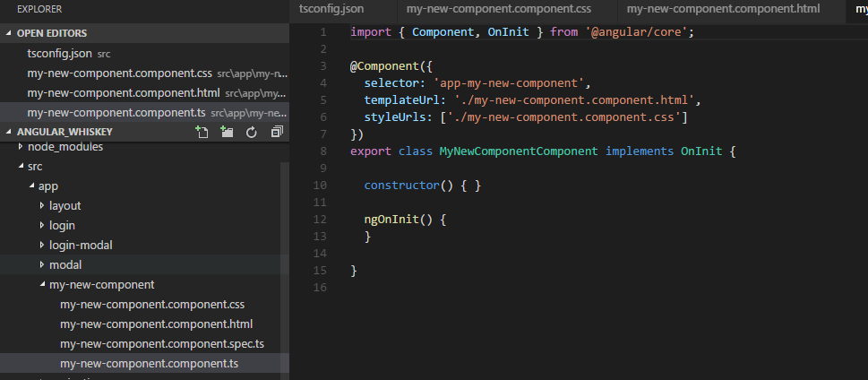The image size is (868, 380).
Task: Click the New File icon in ANGULAR_WHISKEY header
Action: coord(202,132)
